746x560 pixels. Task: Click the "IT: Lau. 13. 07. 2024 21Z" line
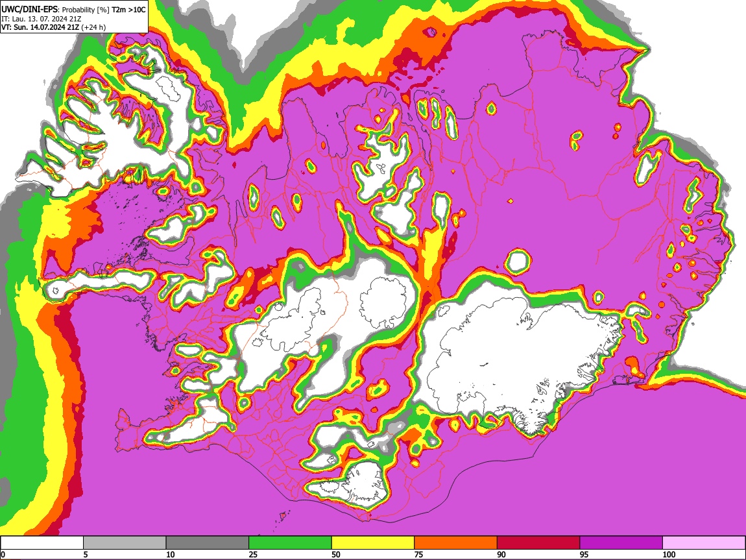[x=42, y=19]
